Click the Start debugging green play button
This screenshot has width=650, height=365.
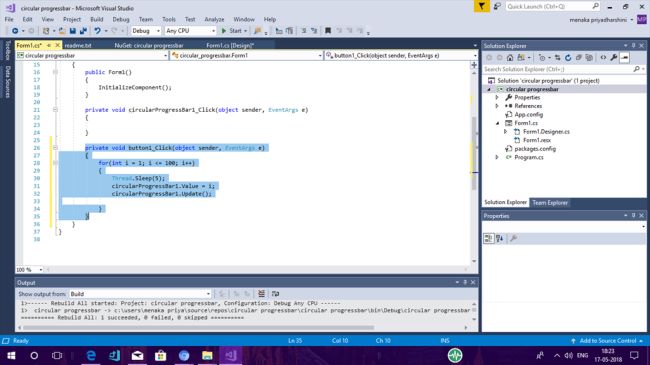224,31
